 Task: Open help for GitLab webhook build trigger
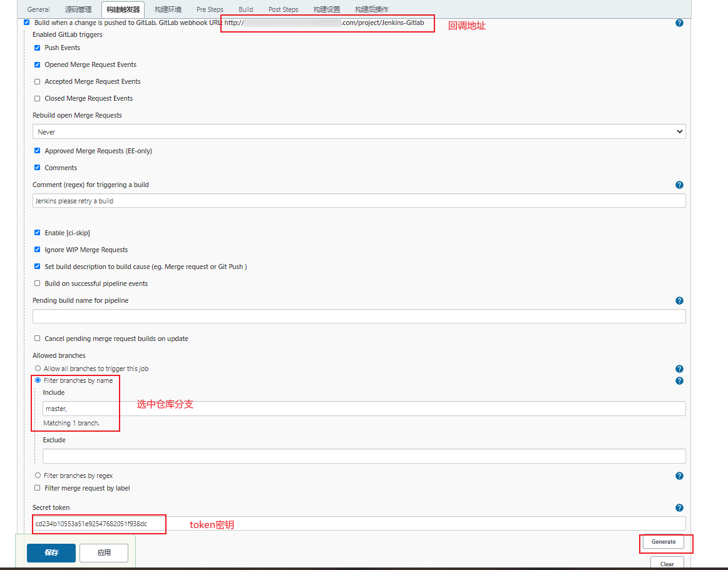coord(679,23)
